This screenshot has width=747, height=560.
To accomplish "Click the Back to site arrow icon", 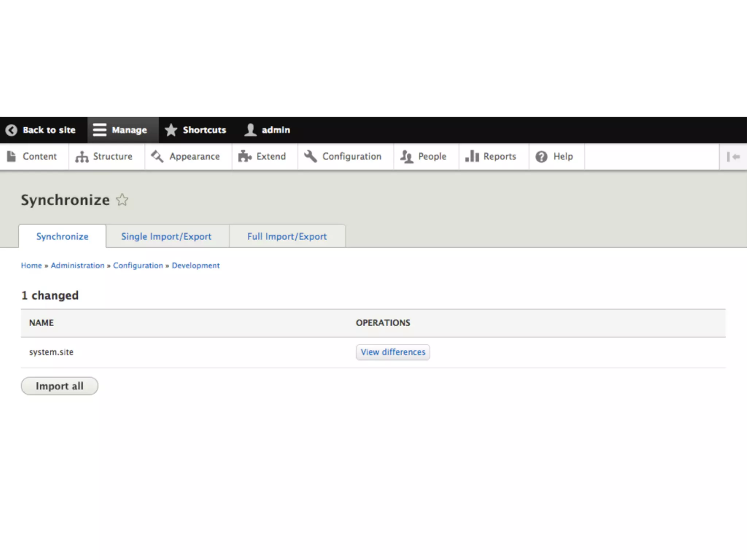I will click(11, 130).
